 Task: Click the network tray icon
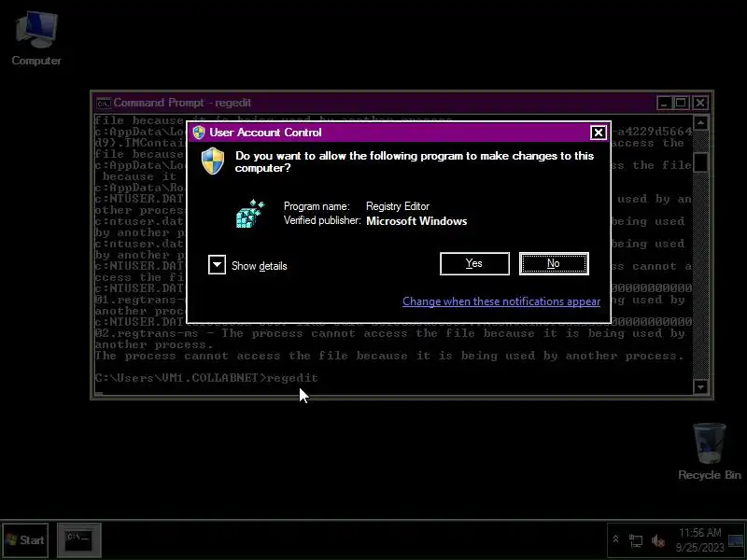tap(636, 540)
